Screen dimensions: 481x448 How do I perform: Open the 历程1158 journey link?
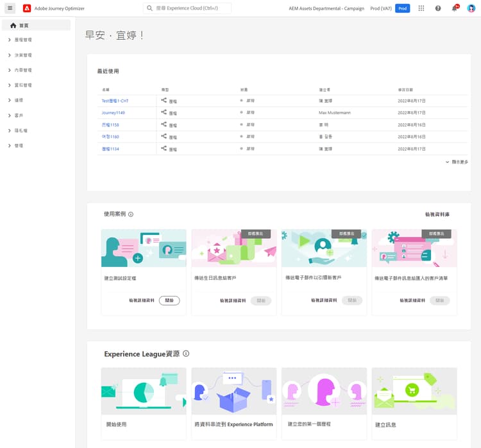coord(110,125)
